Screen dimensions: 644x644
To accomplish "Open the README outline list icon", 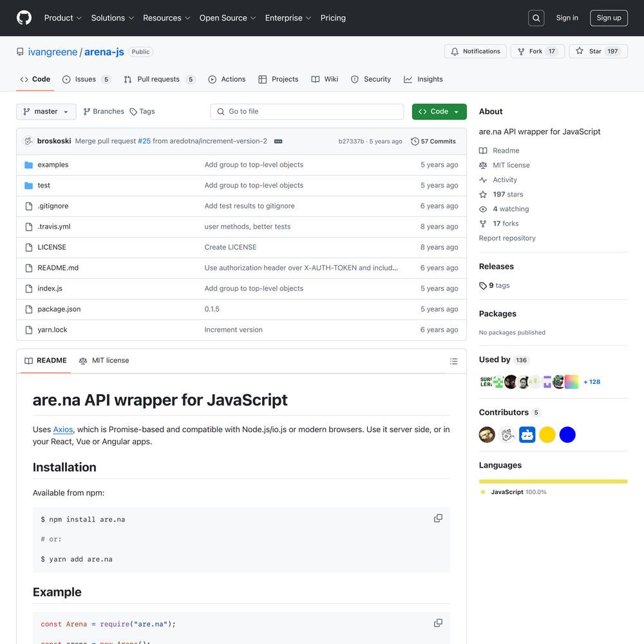I will pyautogui.click(x=453, y=361).
